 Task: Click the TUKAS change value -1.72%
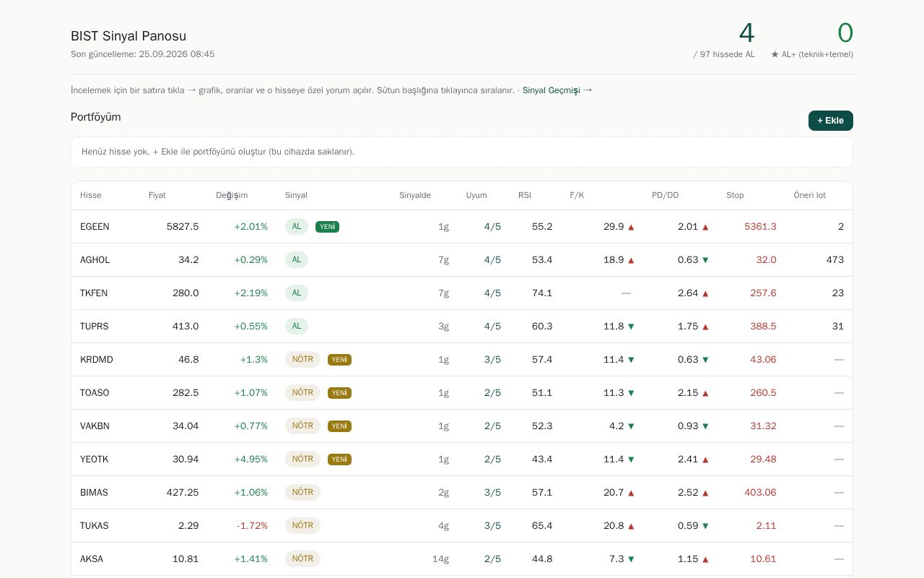point(252,526)
